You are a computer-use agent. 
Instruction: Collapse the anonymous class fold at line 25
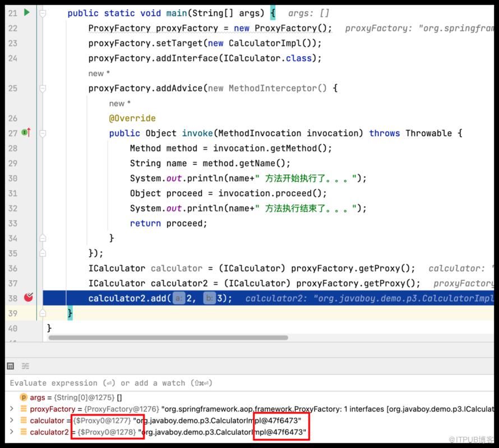pyautogui.click(x=43, y=89)
